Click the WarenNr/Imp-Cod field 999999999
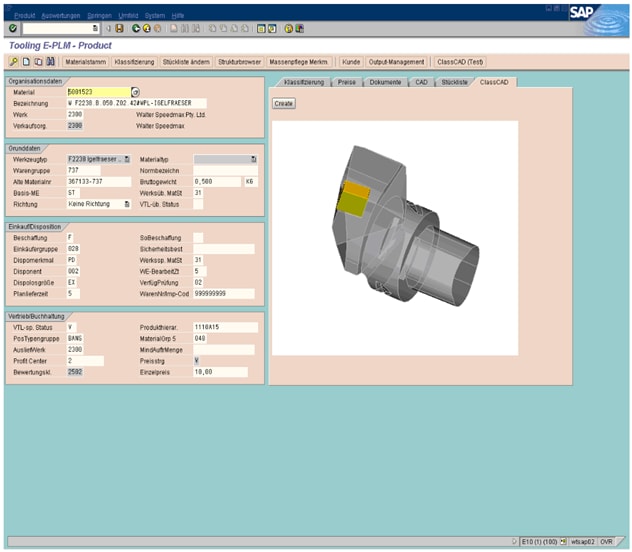632x552 pixels. [x=224, y=293]
